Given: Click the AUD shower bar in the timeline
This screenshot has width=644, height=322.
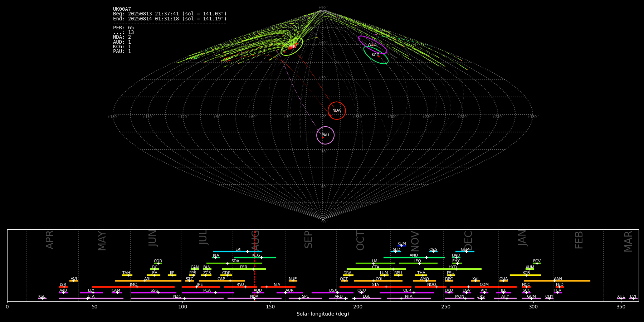Looking at the screenshot, I should coord(258,293).
